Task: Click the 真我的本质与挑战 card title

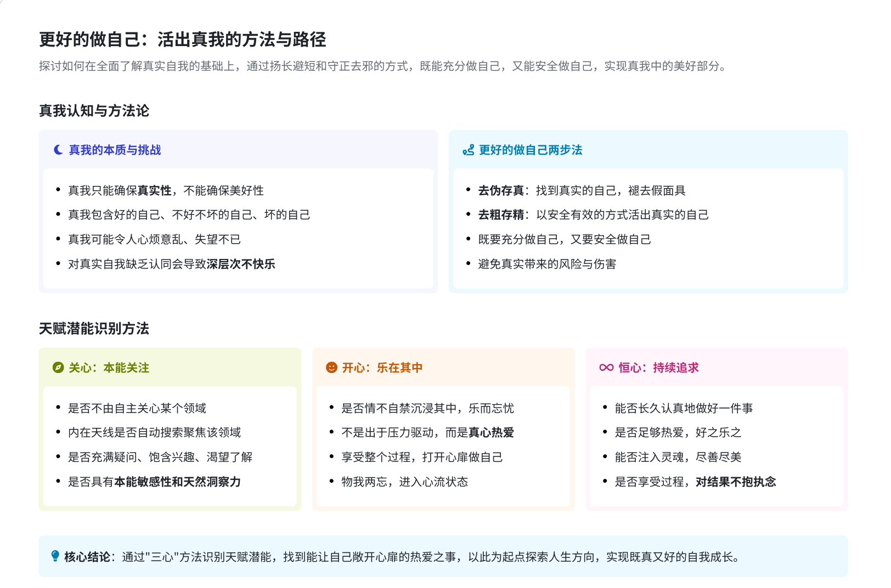Action: tap(115, 150)
